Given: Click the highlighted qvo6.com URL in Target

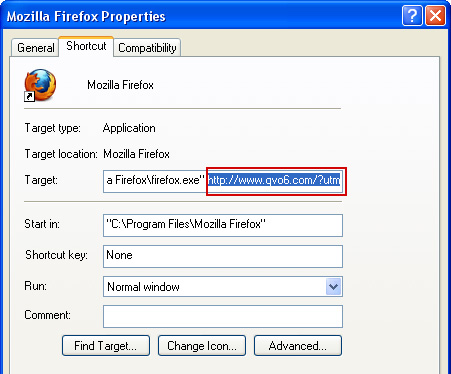Looking at the screenshot, I should (x=274, y=180).
